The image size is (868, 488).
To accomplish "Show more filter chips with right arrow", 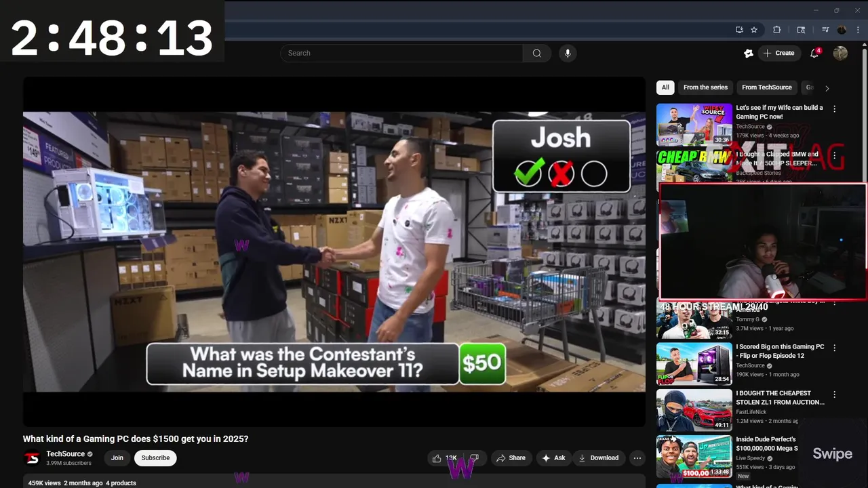I will tap(827, 88).
